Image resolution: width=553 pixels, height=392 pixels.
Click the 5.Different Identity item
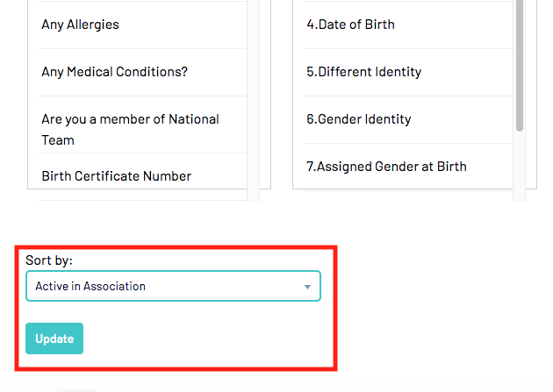coord(363,72)
